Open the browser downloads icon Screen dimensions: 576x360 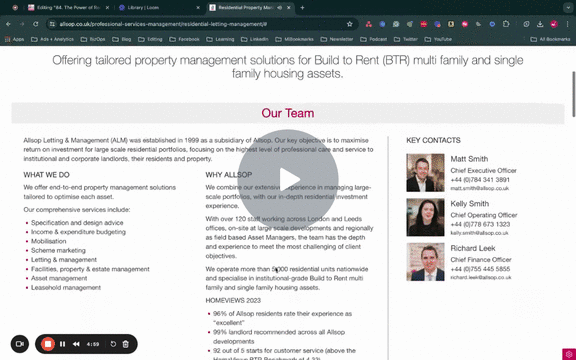540,24
